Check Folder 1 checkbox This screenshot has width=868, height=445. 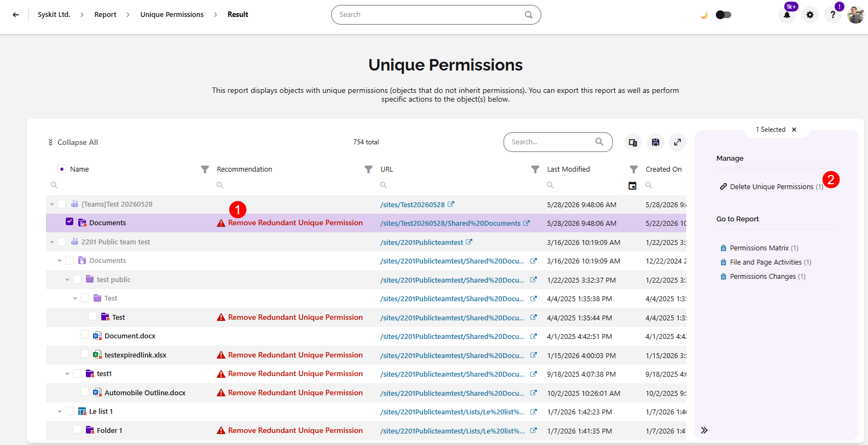tap(77, 429)
